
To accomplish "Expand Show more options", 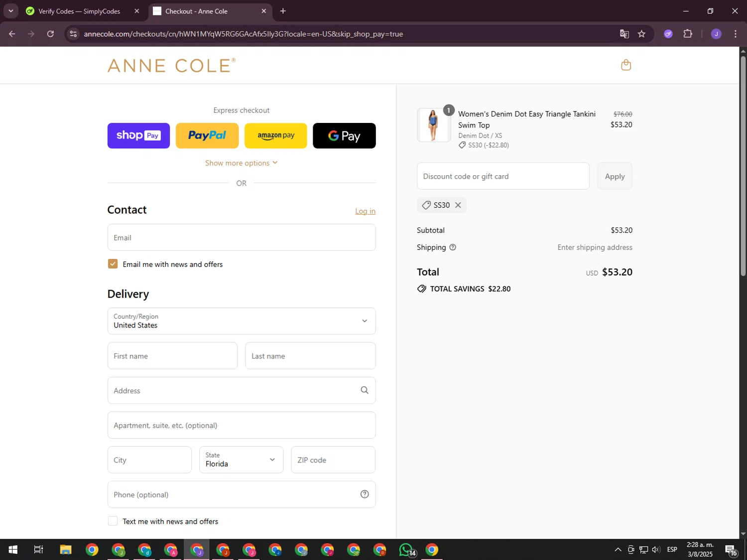I will point(242,163).
